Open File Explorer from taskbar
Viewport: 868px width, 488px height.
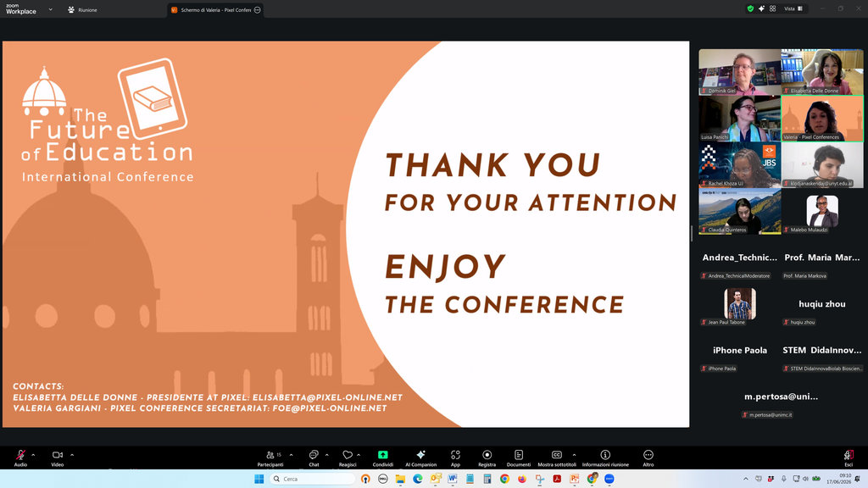pos(400,479)
